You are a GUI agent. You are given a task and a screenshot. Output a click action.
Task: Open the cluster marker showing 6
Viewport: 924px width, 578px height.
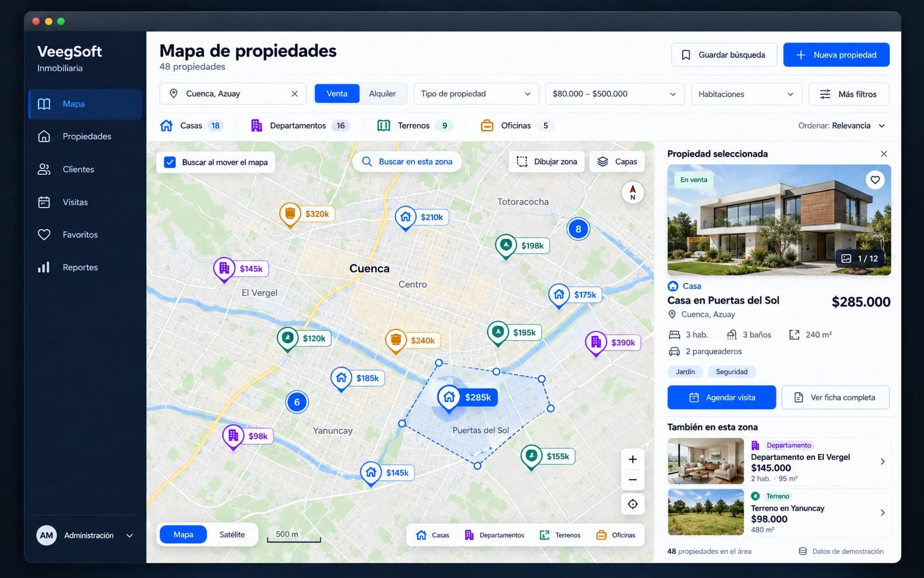tap(297, 402)
